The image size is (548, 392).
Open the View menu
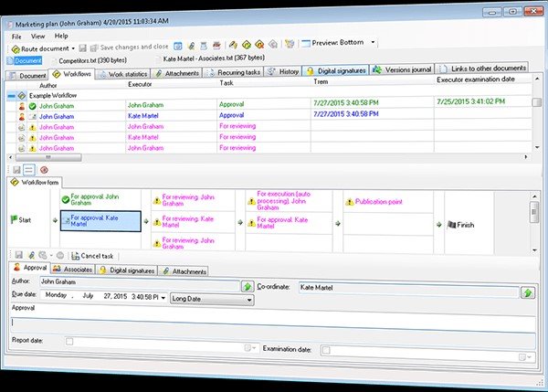point(37,36)
